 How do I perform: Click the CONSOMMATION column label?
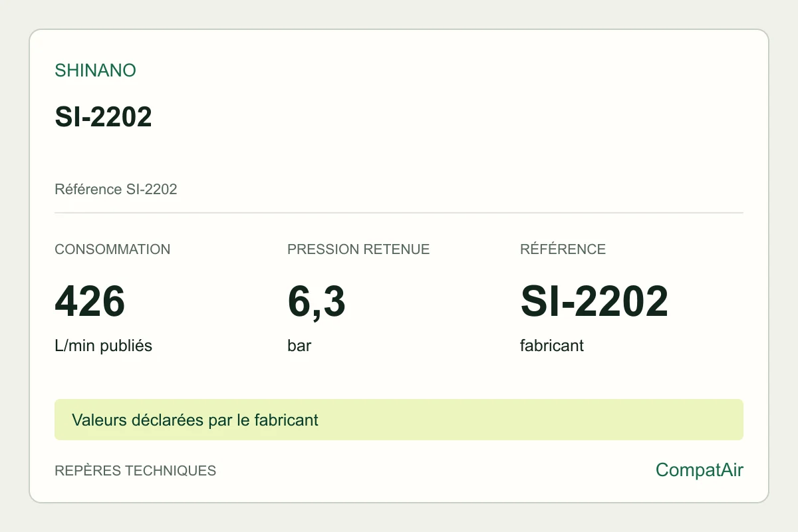[112, 249]
